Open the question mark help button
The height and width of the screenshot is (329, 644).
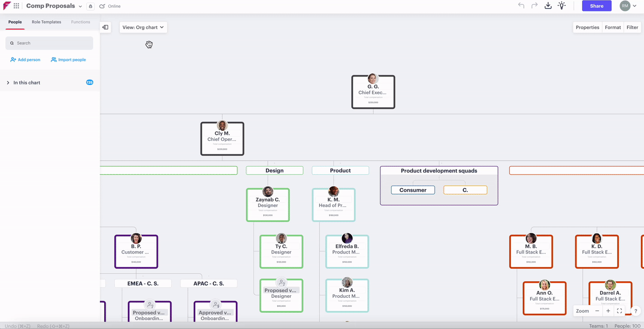[635, 311]
